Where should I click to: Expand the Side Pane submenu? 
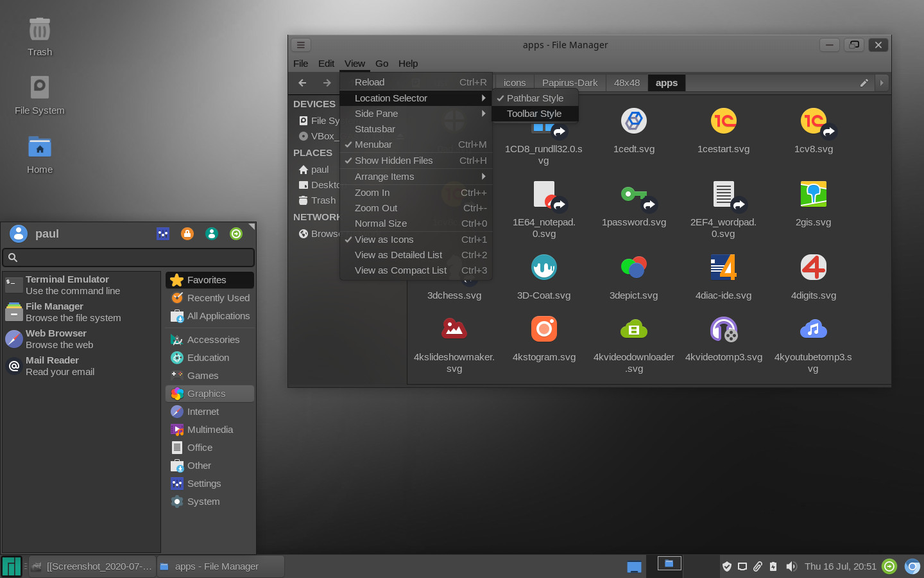(x=416, y=114)
